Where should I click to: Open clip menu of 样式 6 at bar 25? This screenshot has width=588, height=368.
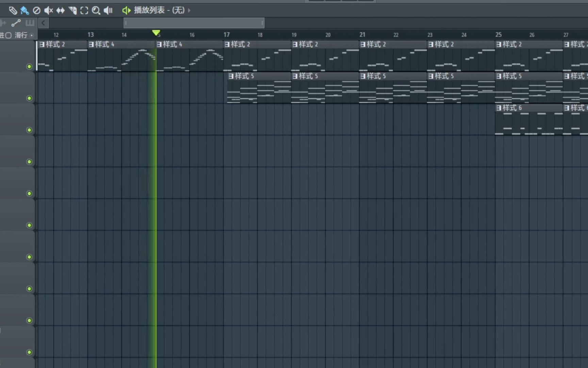[x=499, y=108]
